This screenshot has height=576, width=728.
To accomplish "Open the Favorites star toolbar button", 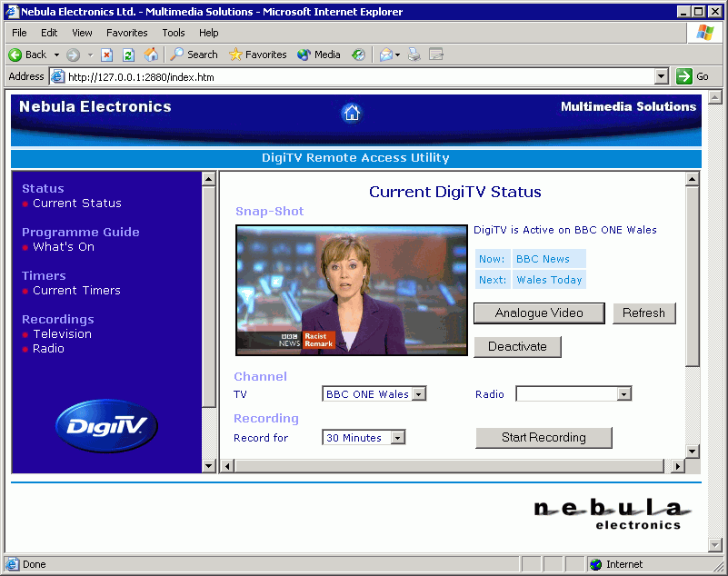I will (x=258, y=55).
